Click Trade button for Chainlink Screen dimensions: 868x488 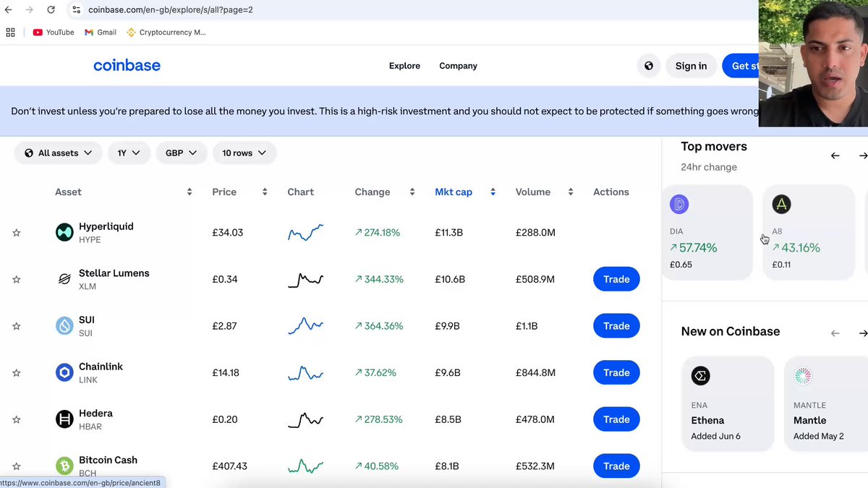coord(616,372)
